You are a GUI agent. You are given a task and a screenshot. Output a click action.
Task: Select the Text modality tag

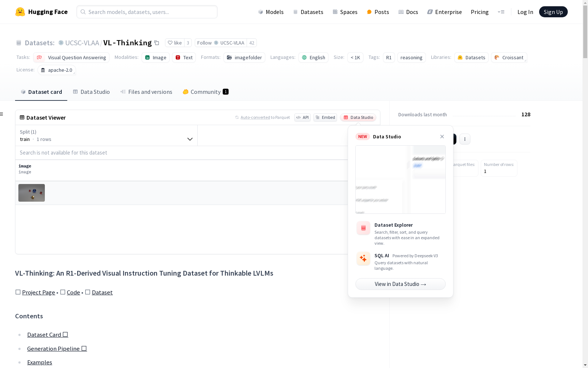point(184,57)
